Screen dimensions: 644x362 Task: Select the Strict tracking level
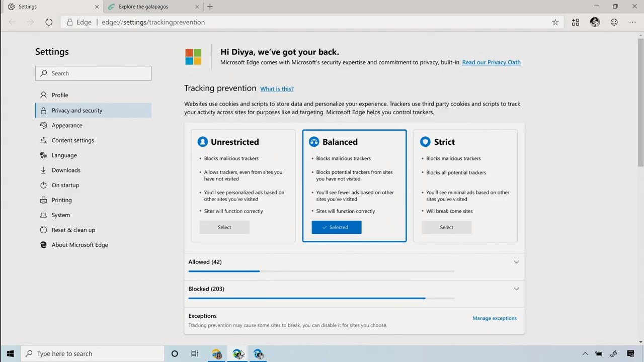(x=446, y=227)
